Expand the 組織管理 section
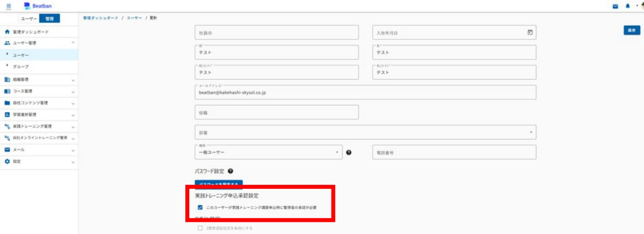The image size is (644, 234). (x=73, y=80)
